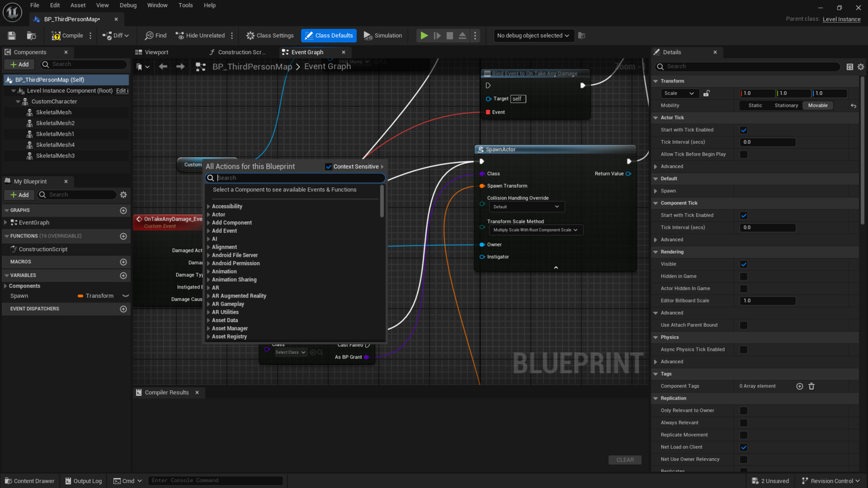Save the blueprint with the floppy icon
The image size is (868, 488).
click(11, 36)
